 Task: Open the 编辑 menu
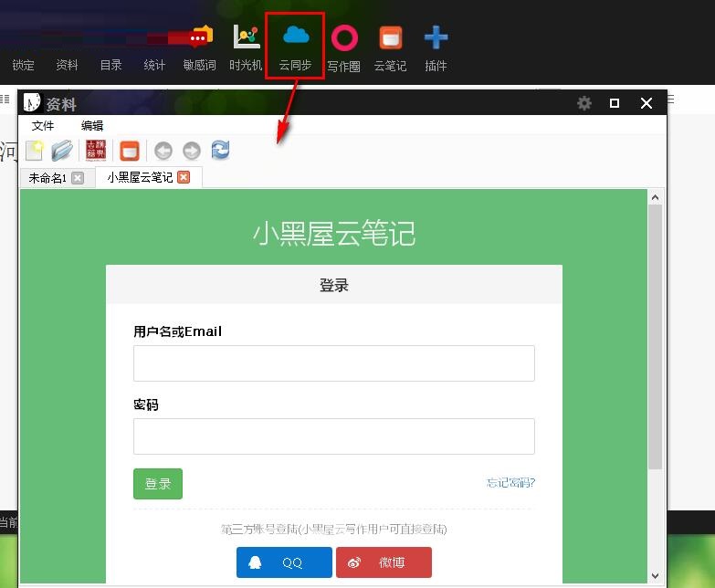(92, 126)
